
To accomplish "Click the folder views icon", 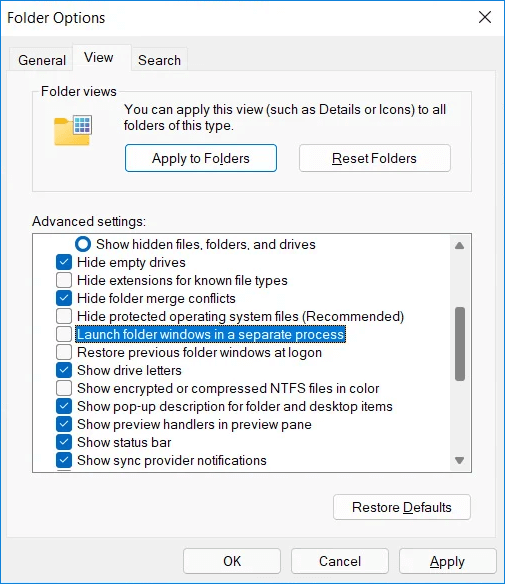I will pyautogui.click(x=73, y=130).
